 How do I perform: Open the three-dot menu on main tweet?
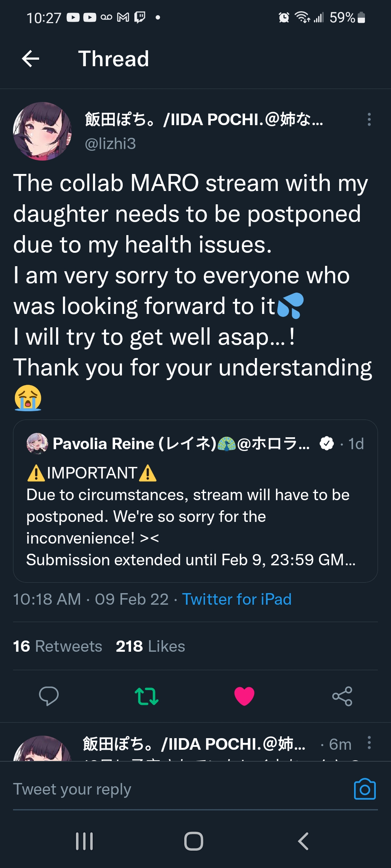tap(369, 119)
